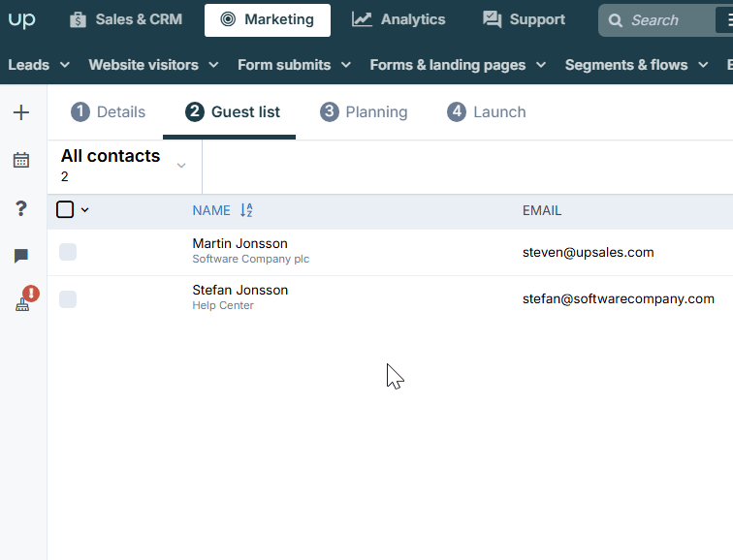Click email steven@upsales.com
Viewport: 733px width, 560px height.
[x=589, y=252]
